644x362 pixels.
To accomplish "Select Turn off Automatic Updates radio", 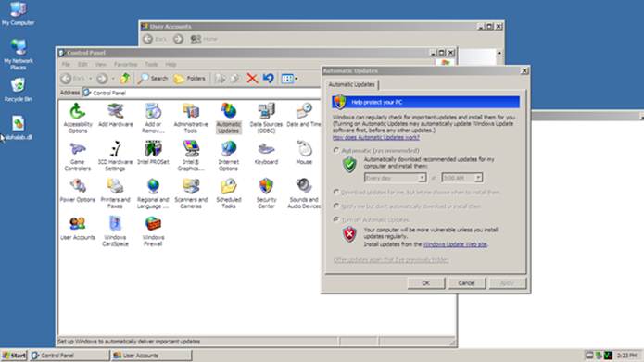I will (x=336, y=219).
